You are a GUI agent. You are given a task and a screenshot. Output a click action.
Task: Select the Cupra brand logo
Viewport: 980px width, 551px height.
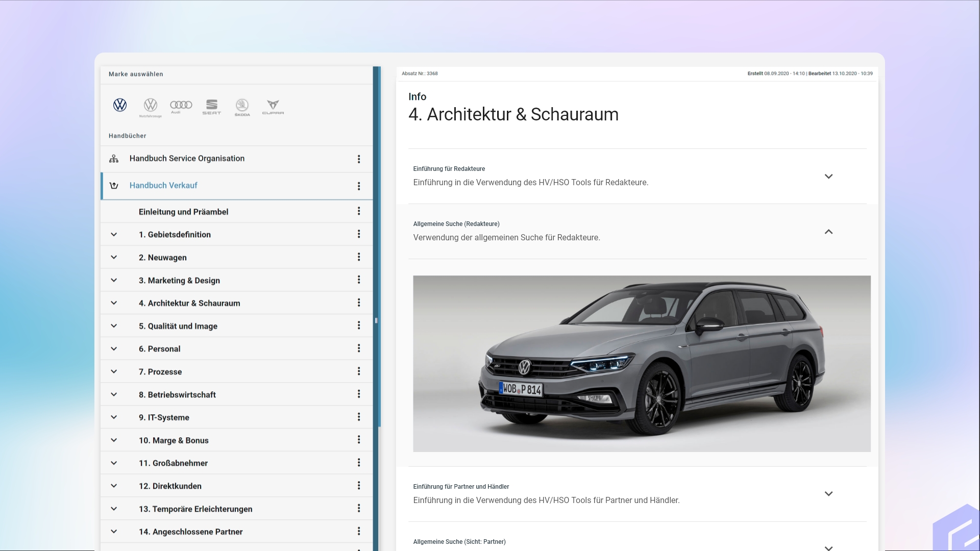pyautogui.click(x=273, y=107)
